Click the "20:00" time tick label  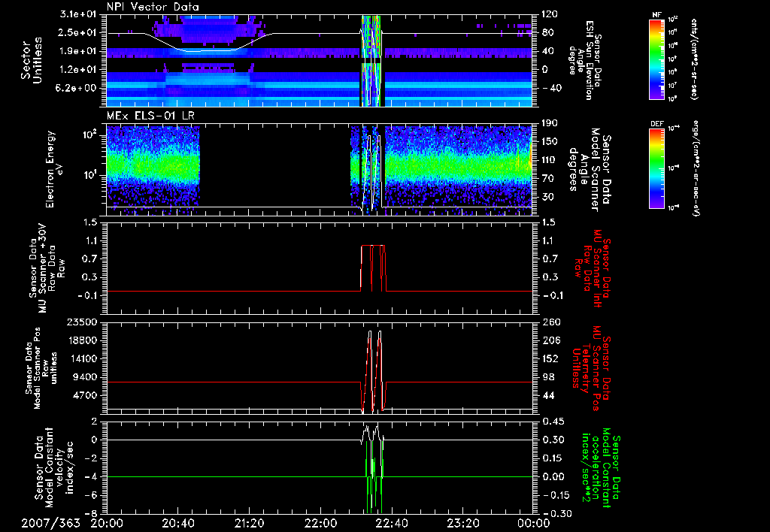[106, 523]
